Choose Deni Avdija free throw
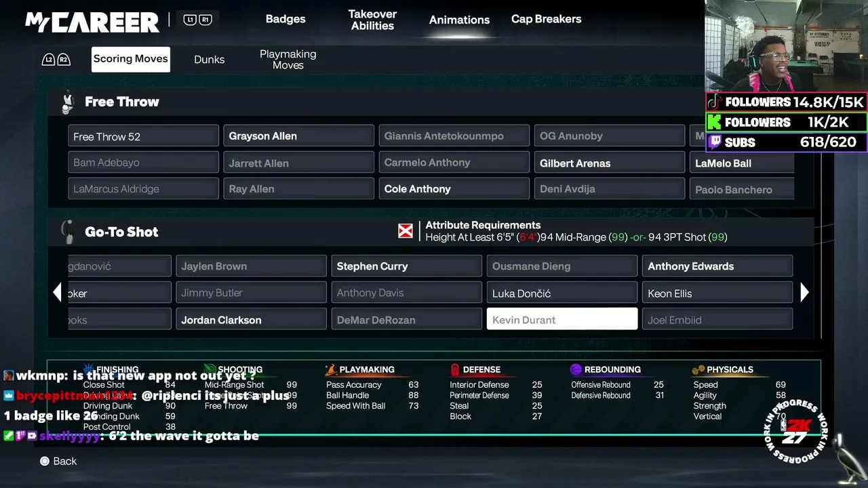Image resolution: width=868 pixels, height=488 pixels. pos(609,188)
